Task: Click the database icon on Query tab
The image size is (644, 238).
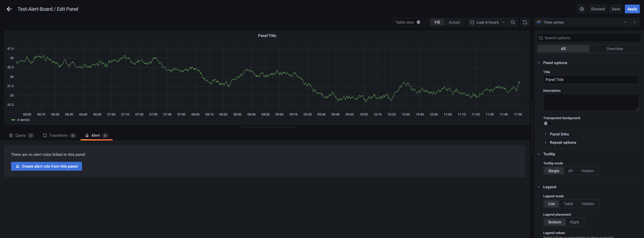Action: pos(11,135)
